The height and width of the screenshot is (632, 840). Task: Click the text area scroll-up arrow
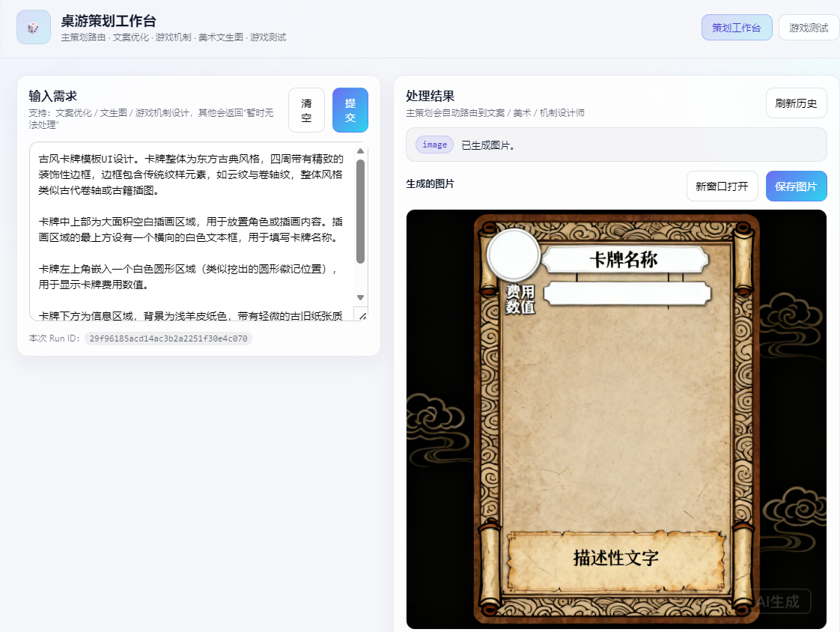click(x=360, y=151)
